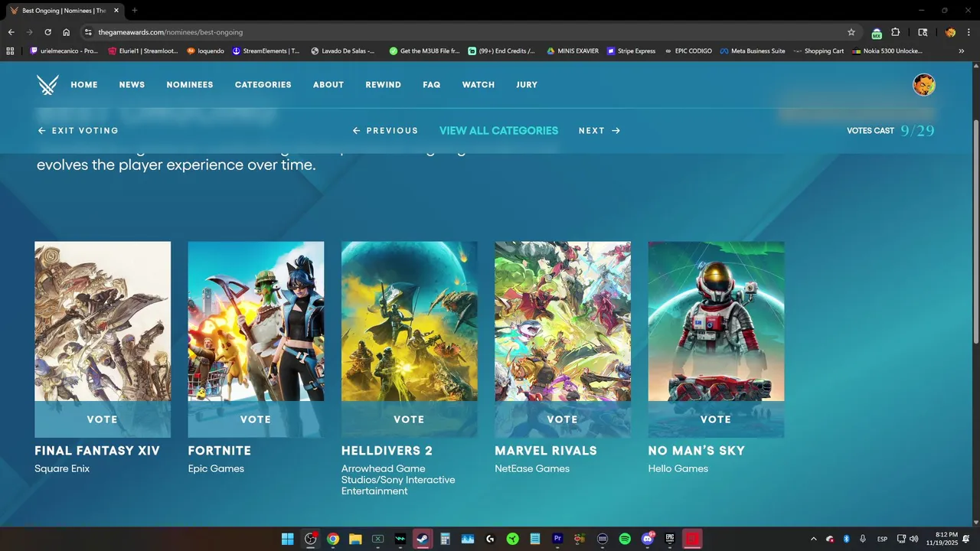Image resolution: width=980 pixels, height=551 pixels.
Task: Click the Fortnite cover art
Action: pyautogui.click(x=256, y=321)
